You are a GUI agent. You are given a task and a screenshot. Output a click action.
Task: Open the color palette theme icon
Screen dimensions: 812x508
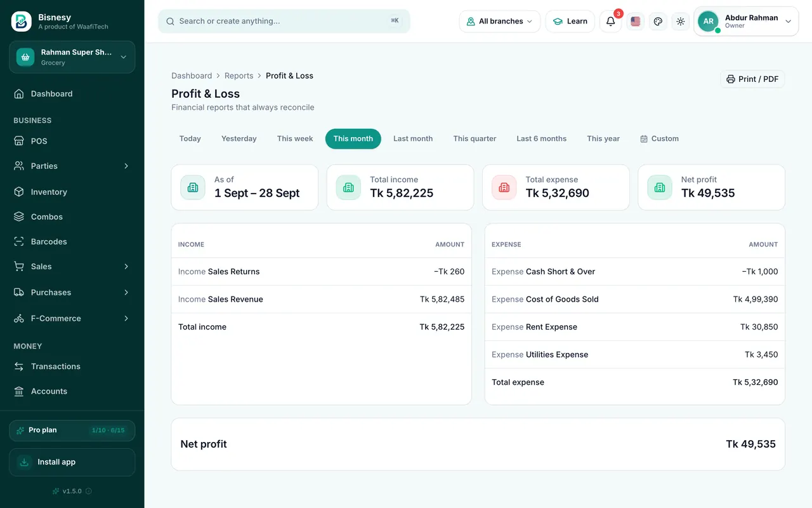click(x=658, y=22)
